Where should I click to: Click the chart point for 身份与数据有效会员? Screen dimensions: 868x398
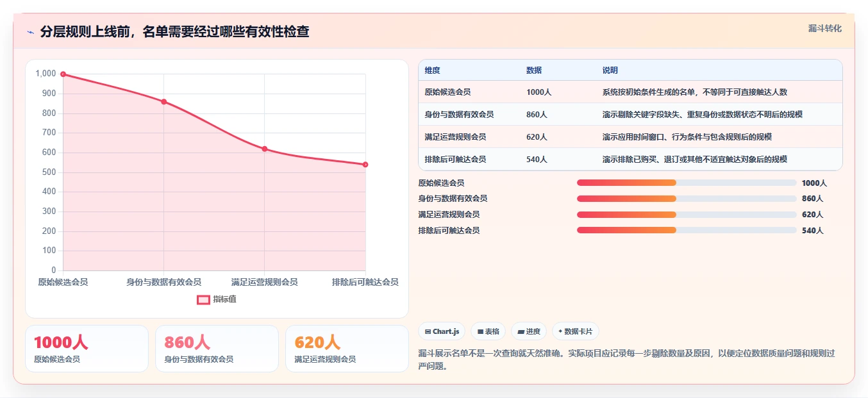coord(164,102)
